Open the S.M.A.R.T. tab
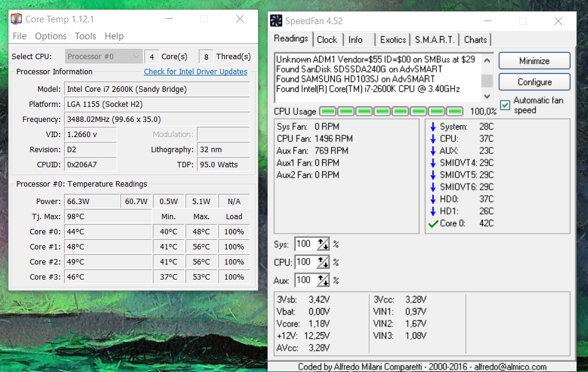The image size is (588, 372). click(435, 40)
